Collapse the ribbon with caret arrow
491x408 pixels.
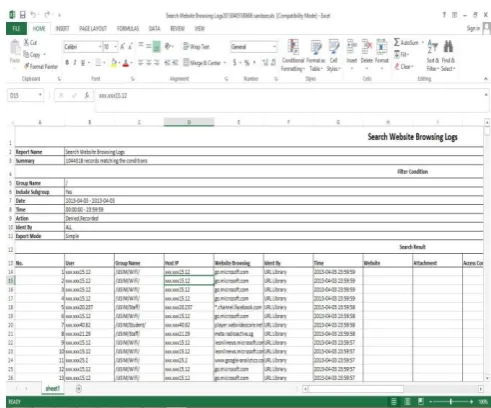tap(486, 79)
